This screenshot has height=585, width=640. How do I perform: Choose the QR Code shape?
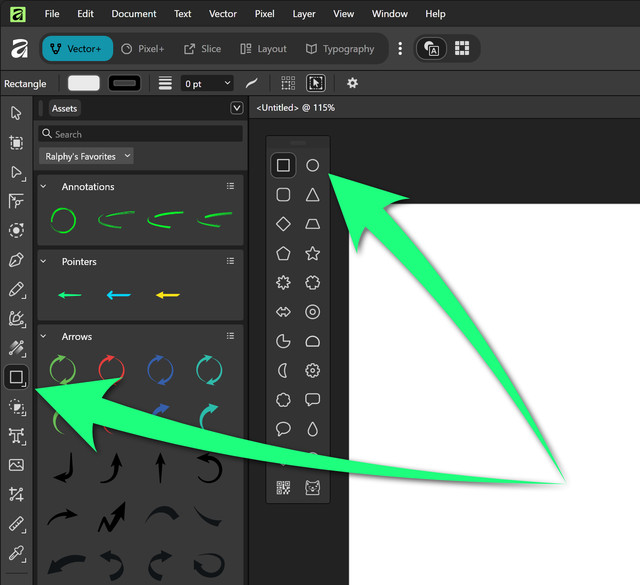click(x=283, y=488)
